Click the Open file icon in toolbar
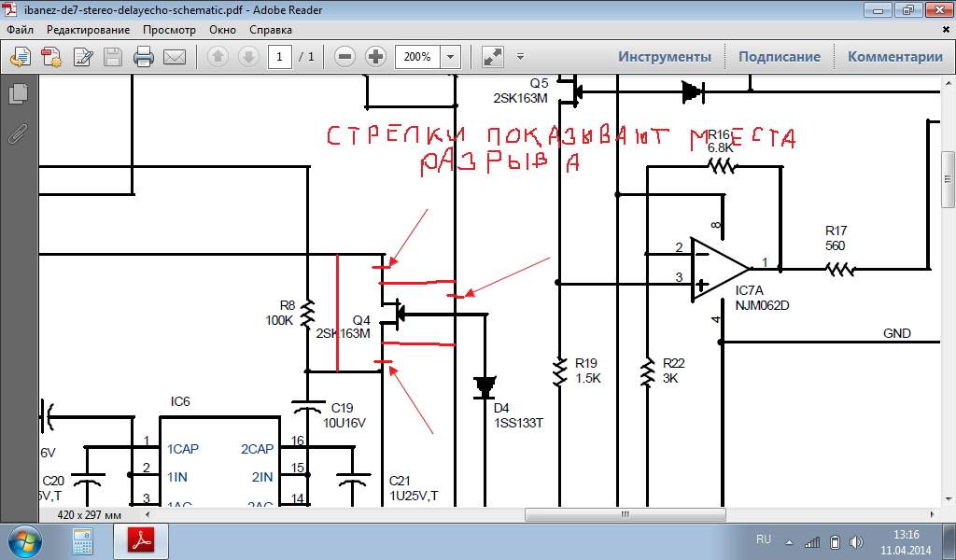Viewport: 956px width, 560px height. click(x=20, y=57)
